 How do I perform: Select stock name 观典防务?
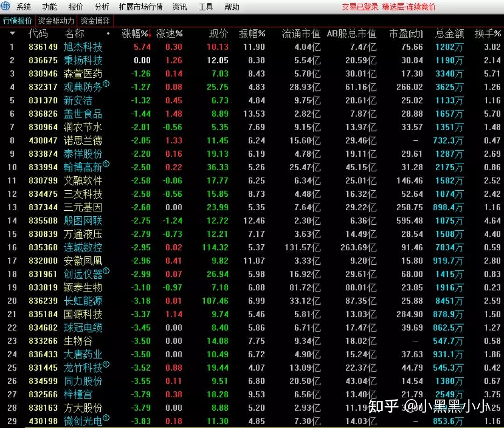coord(83,87)
